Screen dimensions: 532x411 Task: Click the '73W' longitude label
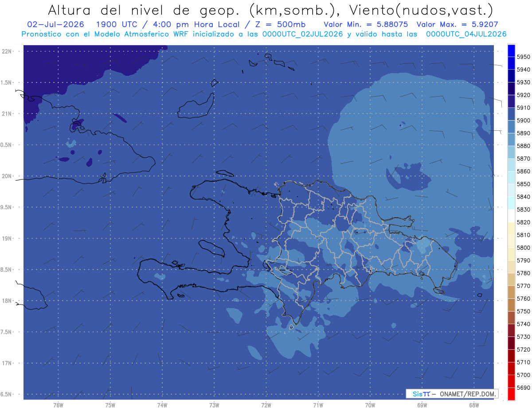tap(214, 405)
